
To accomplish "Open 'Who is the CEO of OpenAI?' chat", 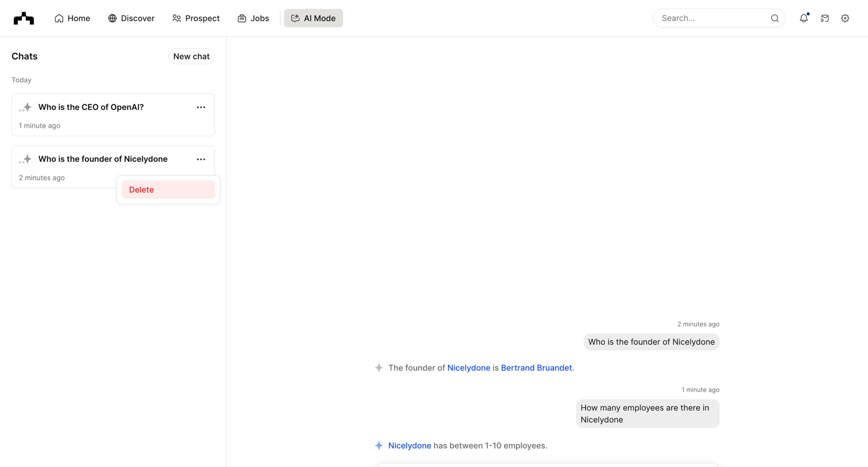I will pos(113,115).
